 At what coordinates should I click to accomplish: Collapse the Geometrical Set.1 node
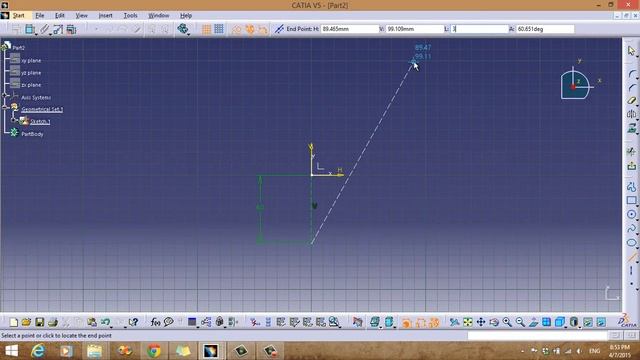(x=5, y=107)
